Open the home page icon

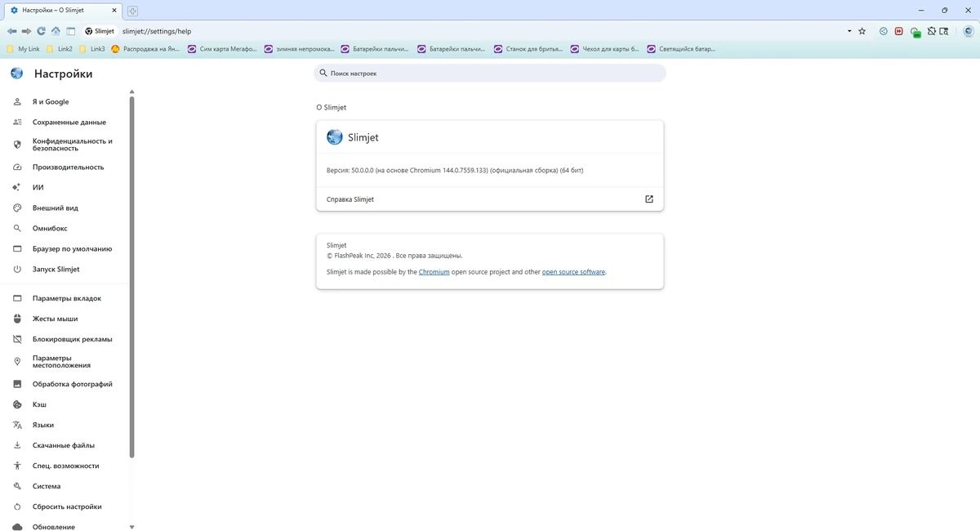tap(56, 31)
